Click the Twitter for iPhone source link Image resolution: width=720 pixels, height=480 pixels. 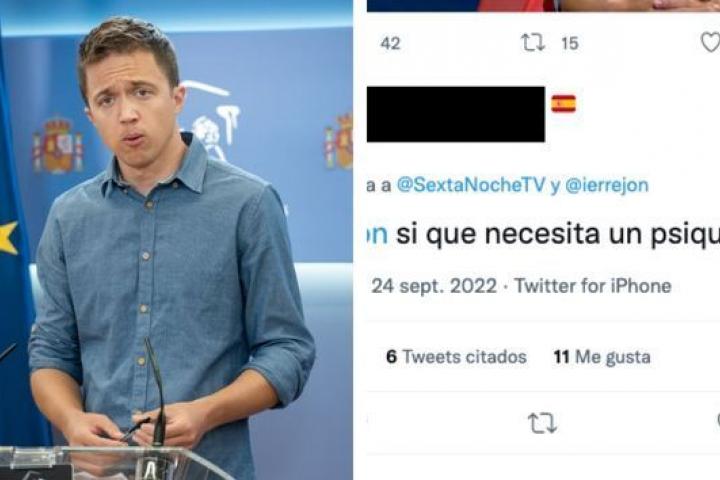point(593,286)
